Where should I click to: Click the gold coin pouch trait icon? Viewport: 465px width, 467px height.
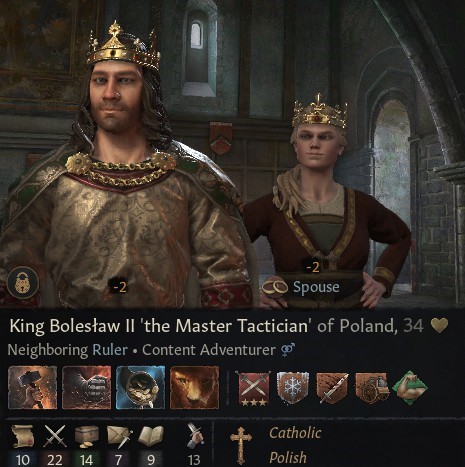tap(141, 387)
